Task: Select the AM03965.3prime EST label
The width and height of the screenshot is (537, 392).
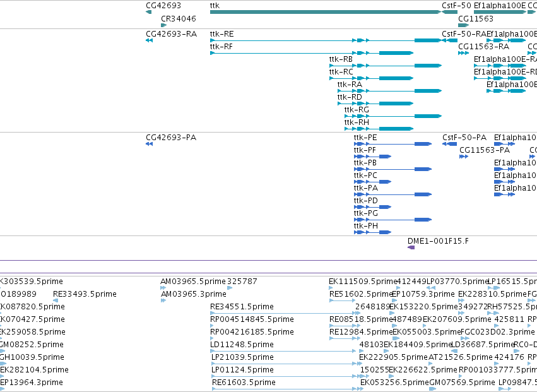Action: (x=194, y=294)
